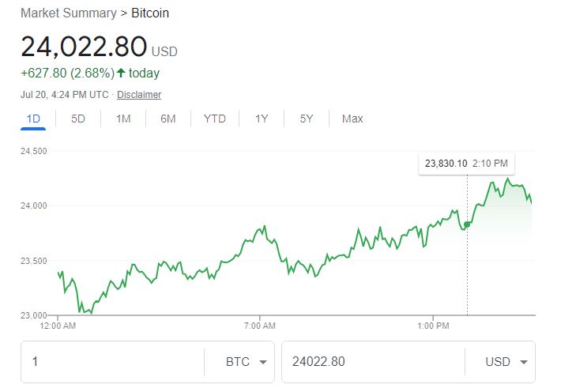Click the 23,830.10 chart tooltip
Image resolution: width=561 pixels, height=392 pixels.
tap(466, 164)
